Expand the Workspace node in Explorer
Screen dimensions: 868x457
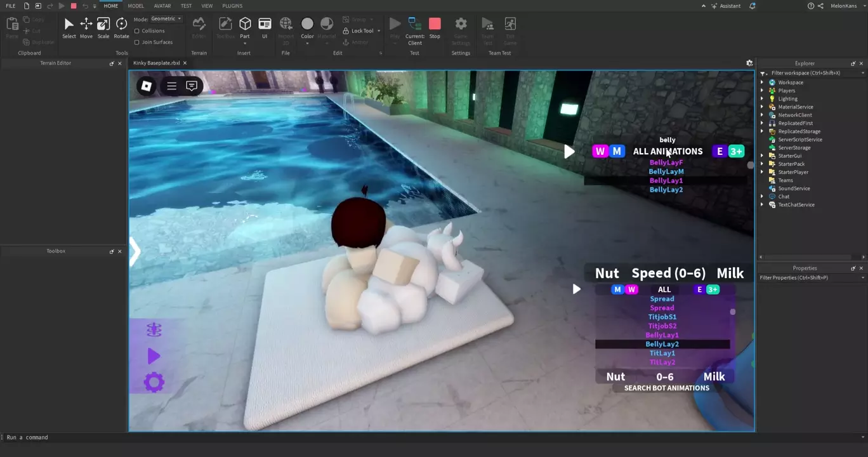point(762,83)
